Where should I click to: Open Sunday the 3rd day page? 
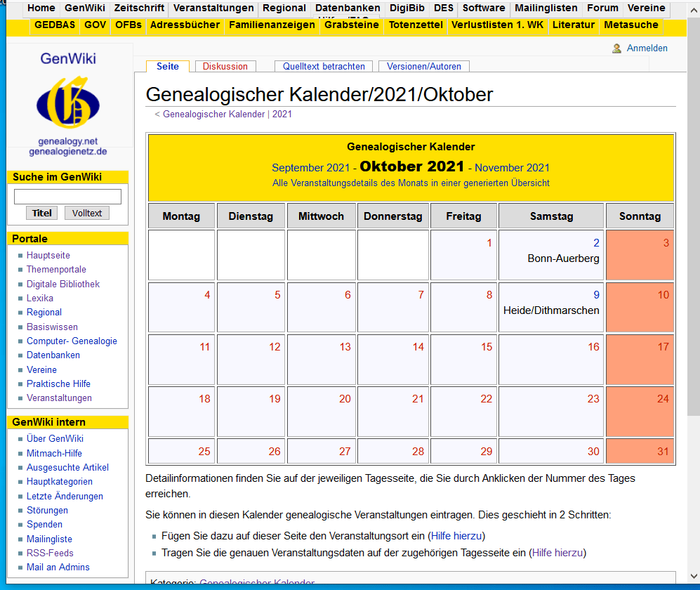pos(666,243)
